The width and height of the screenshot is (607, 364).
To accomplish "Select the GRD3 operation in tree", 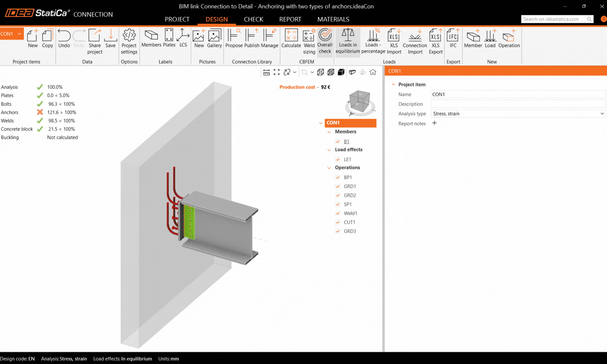I will pos(350,231).
